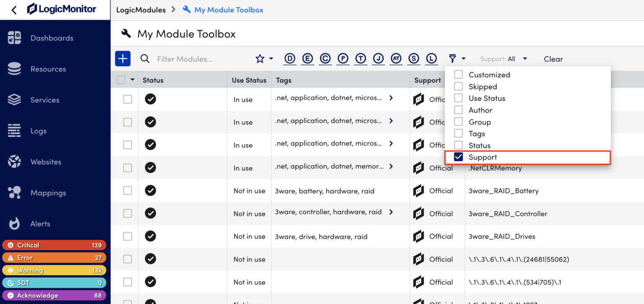Open the star favorites dropdown
The image size is (644, 304).
coord(264,59)
